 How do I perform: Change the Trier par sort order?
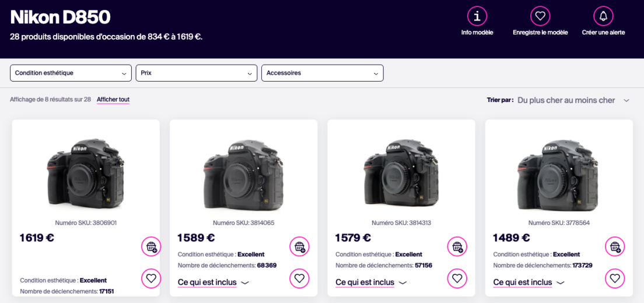pyautogui.click(x=572, y=100)
